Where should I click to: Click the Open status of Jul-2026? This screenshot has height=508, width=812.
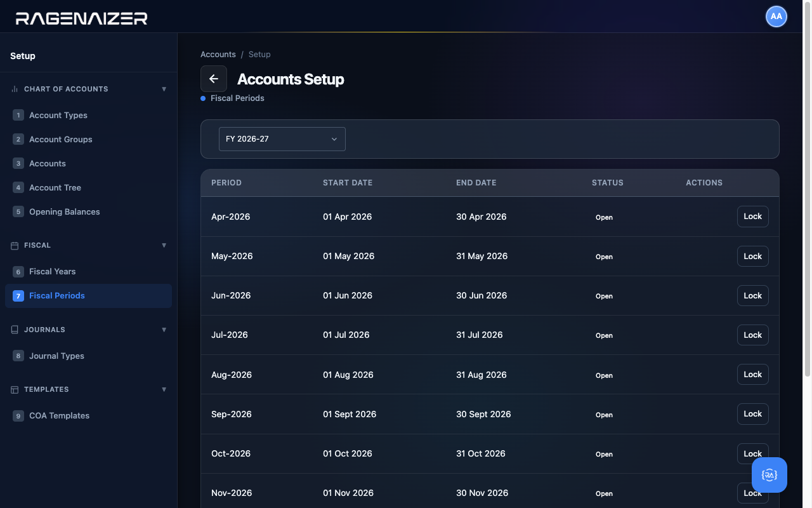pyautogui.click(x=604, y=335)
